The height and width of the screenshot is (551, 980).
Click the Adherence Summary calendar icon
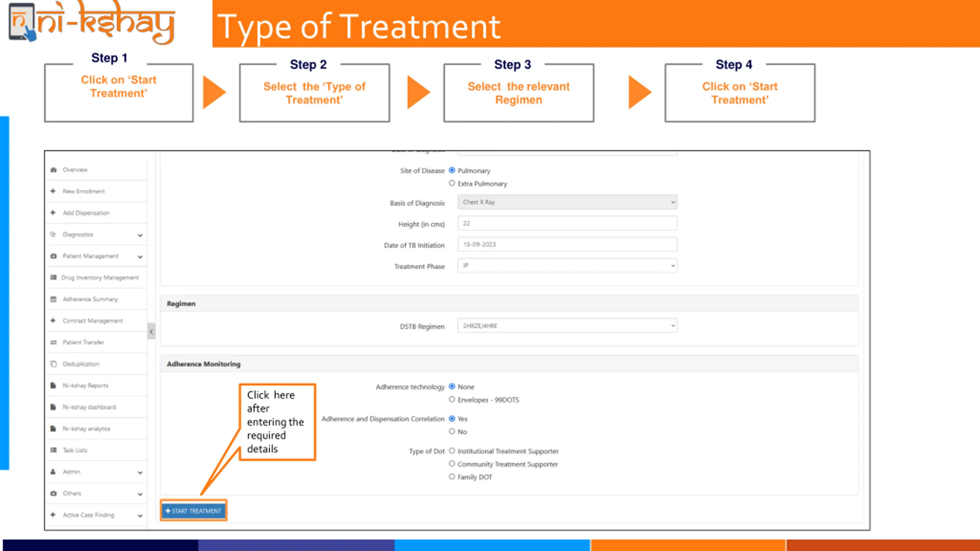tap(53, 299)
